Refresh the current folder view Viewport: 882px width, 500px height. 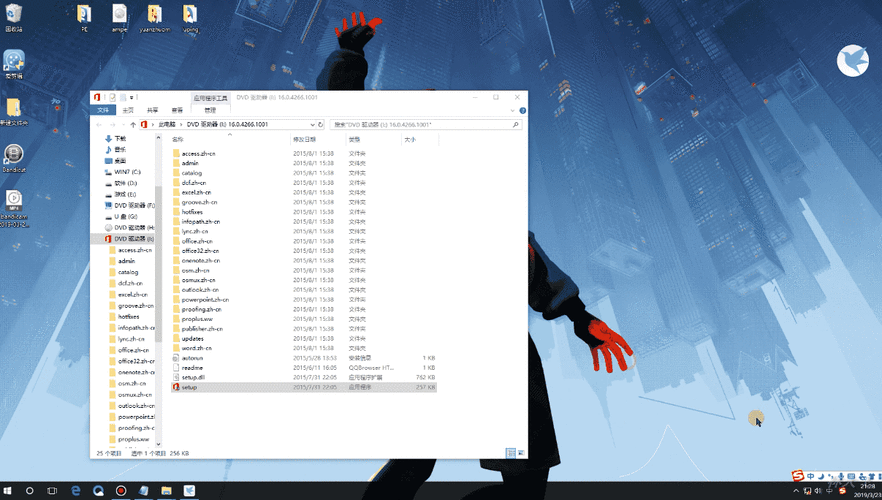(x=321, y=124)
